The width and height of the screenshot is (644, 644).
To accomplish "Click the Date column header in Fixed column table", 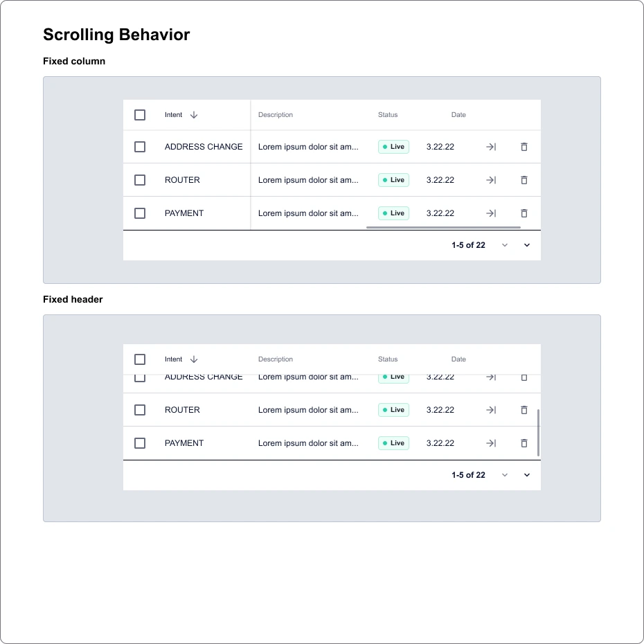I will [458, 115].
